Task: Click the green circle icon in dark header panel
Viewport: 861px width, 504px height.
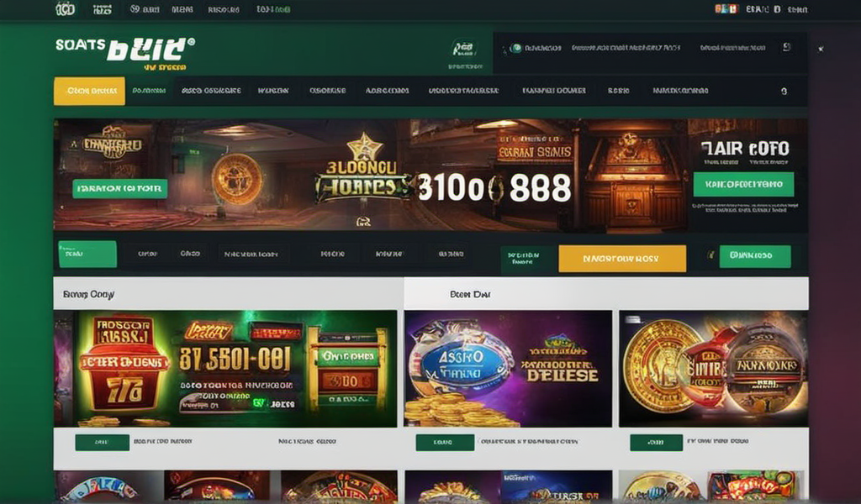Action: (515, 48)
